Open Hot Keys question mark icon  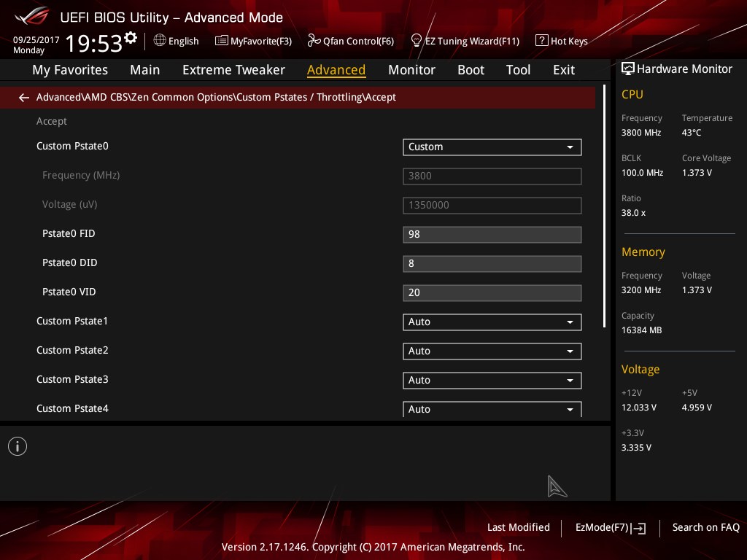pyautogui.click(x=542, y=41)
